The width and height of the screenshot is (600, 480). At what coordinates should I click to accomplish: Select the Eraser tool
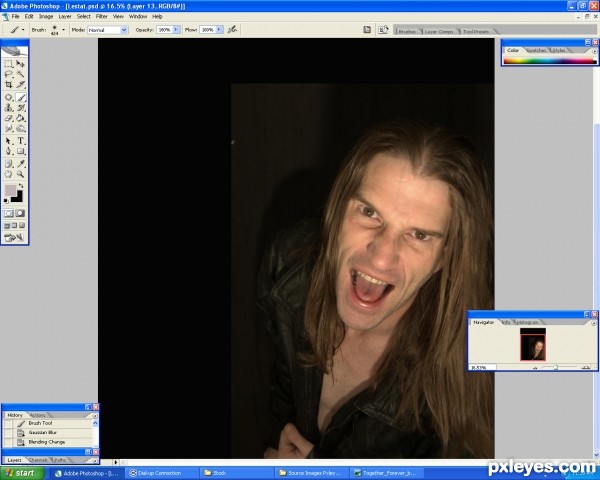tap(8, 118)
